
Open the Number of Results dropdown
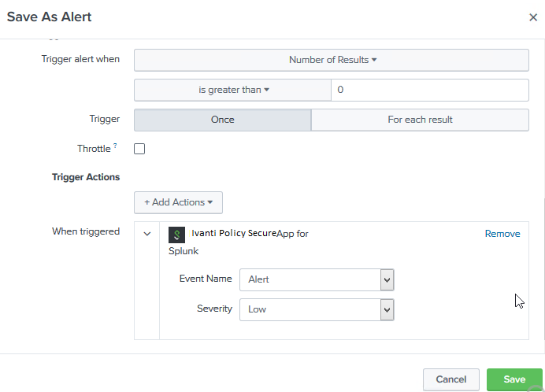click(x=332, y=60)
